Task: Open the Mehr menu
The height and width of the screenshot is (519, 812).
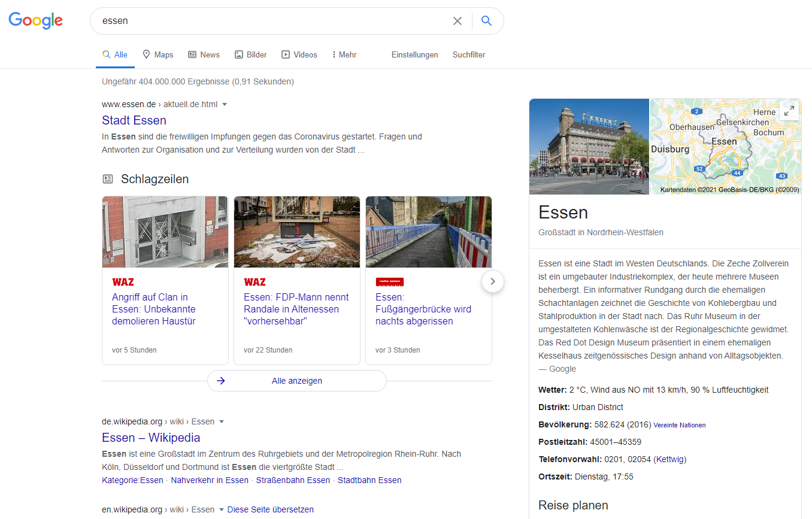Action: point(344,54)
